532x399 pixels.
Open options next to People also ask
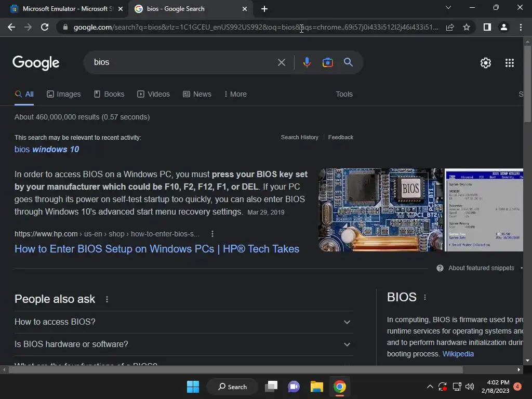pos(107,299)
